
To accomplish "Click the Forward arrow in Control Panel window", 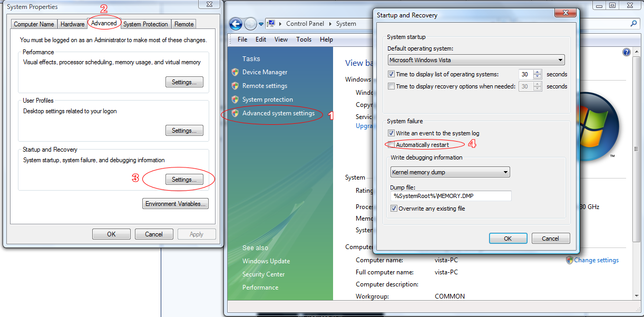I will coord(251,24).
